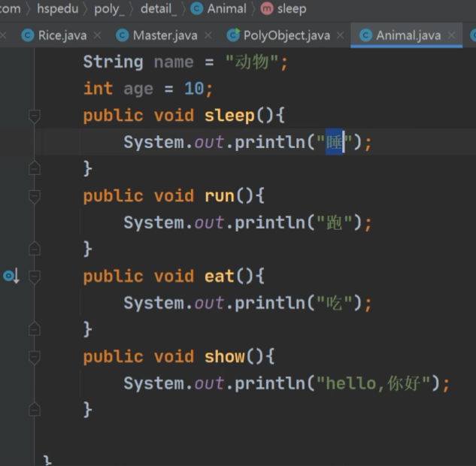The image size is (476, 466).
Task: Click System in the run() method
Action: tap(154, 223)
